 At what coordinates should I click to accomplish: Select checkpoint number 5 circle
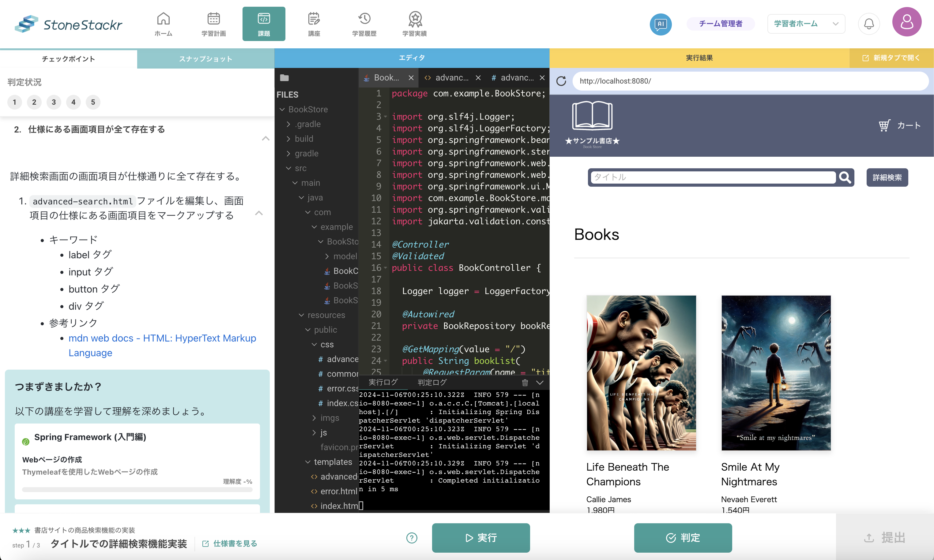click(x=93, y=102)
